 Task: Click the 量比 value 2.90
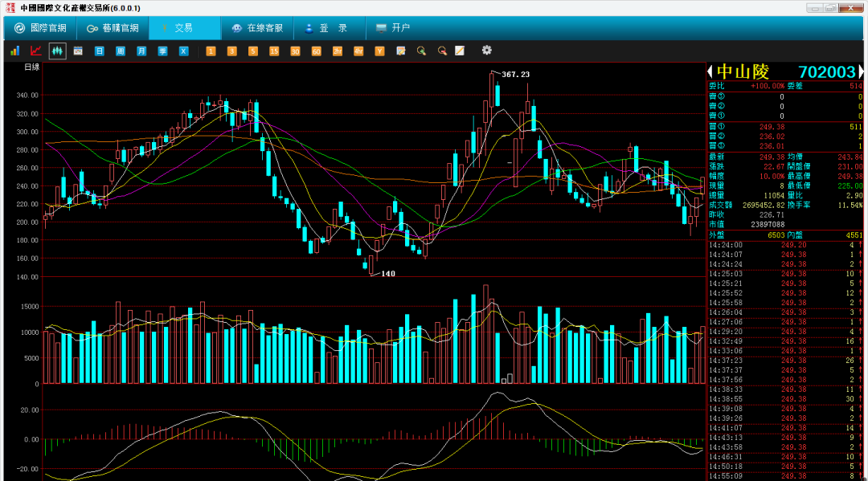(x=854, y=195)
